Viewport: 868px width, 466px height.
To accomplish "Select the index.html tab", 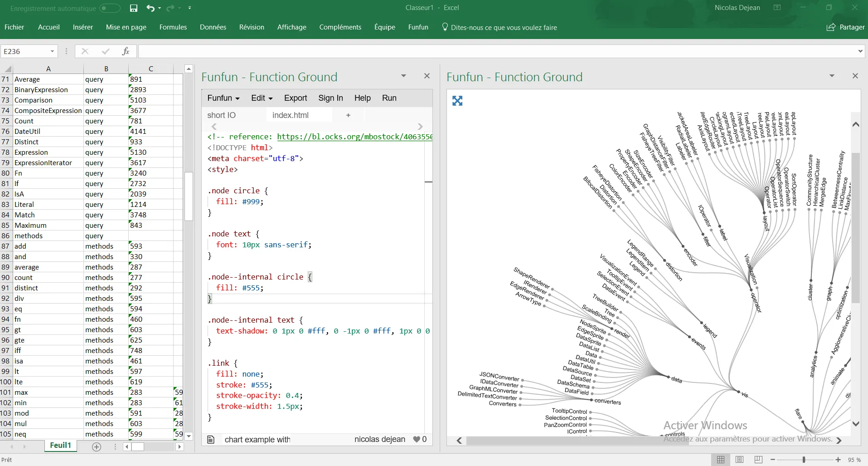I will [290, 115].
